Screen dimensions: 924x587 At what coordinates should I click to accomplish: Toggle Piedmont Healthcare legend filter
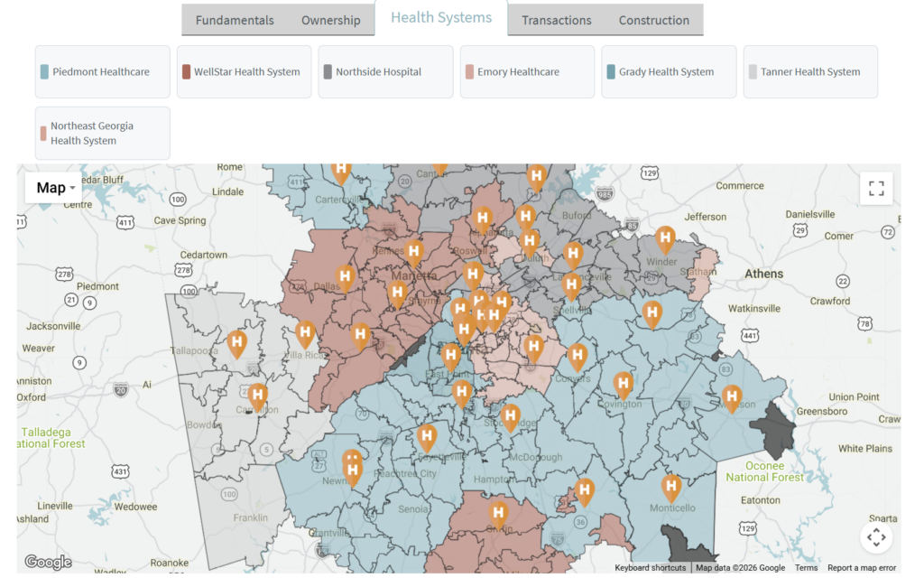102,72
